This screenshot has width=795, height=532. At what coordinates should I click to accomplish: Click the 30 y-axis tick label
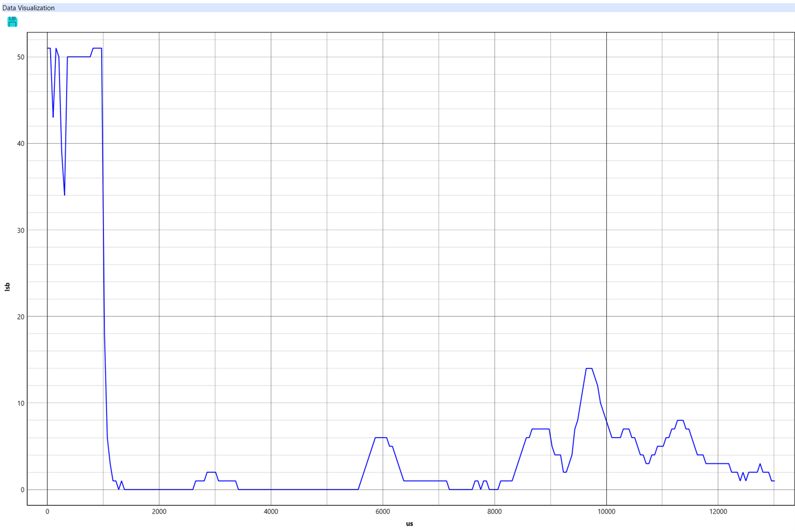point(21,230)
